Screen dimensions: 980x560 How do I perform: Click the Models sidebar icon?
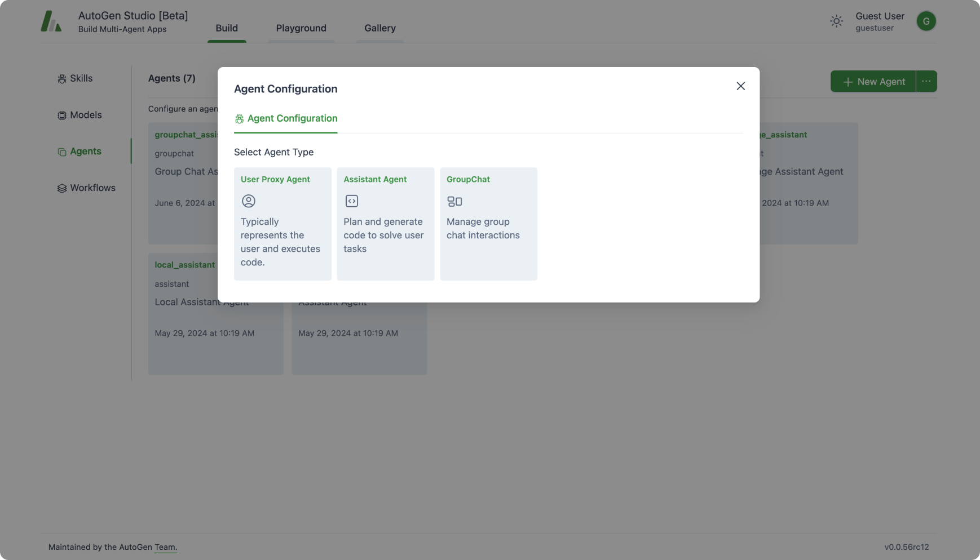coord(62,115)
